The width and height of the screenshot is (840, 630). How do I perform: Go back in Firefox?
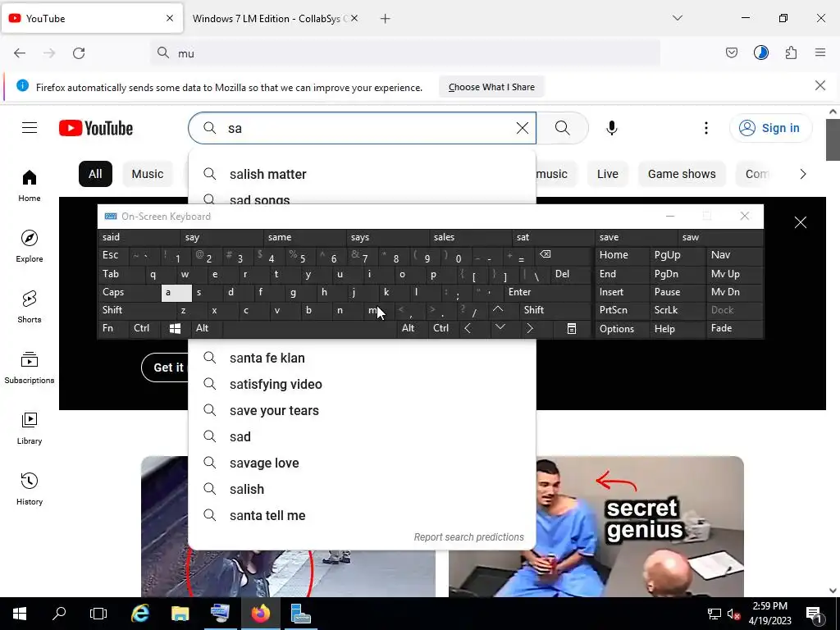tap(20, 53)
